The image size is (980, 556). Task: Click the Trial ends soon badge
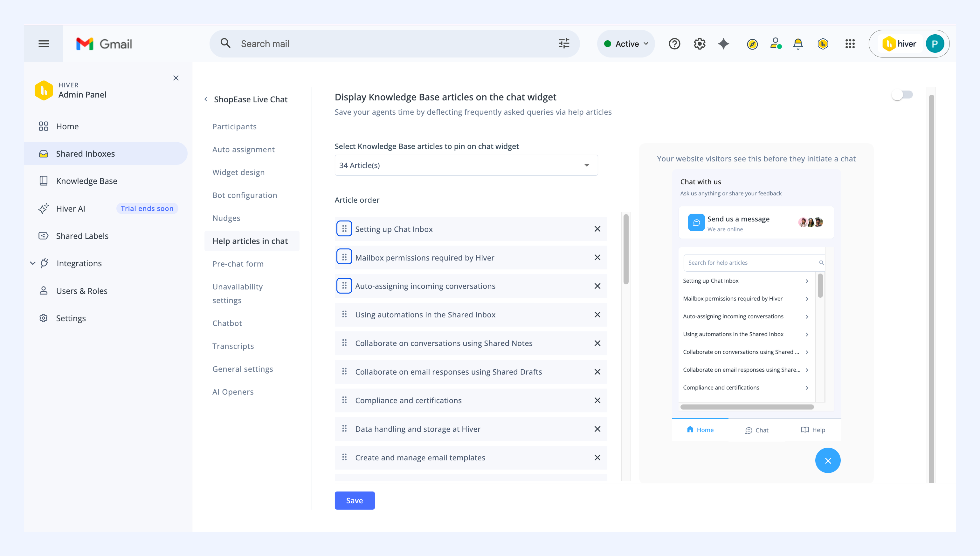coord(147,208)
